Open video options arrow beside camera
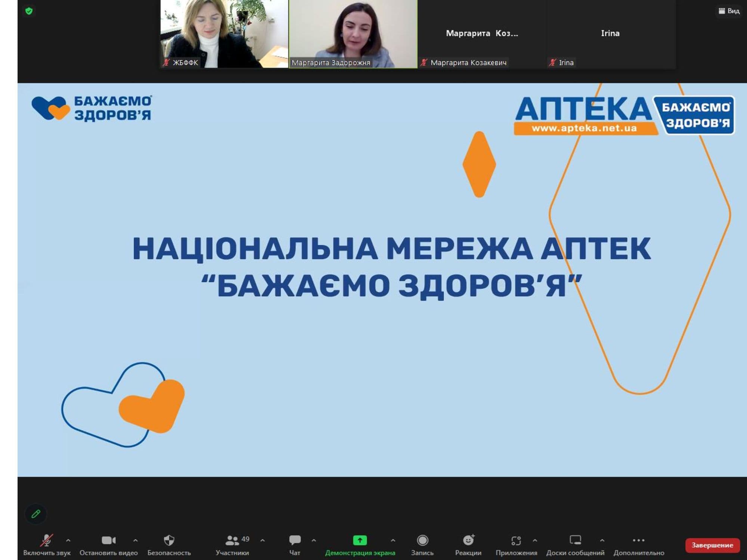 pos(136,540)
